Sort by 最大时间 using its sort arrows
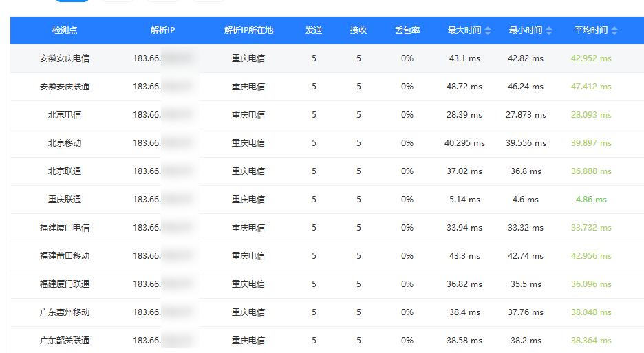This screenshot has height=353, width=644. click(x=488, y=30)
